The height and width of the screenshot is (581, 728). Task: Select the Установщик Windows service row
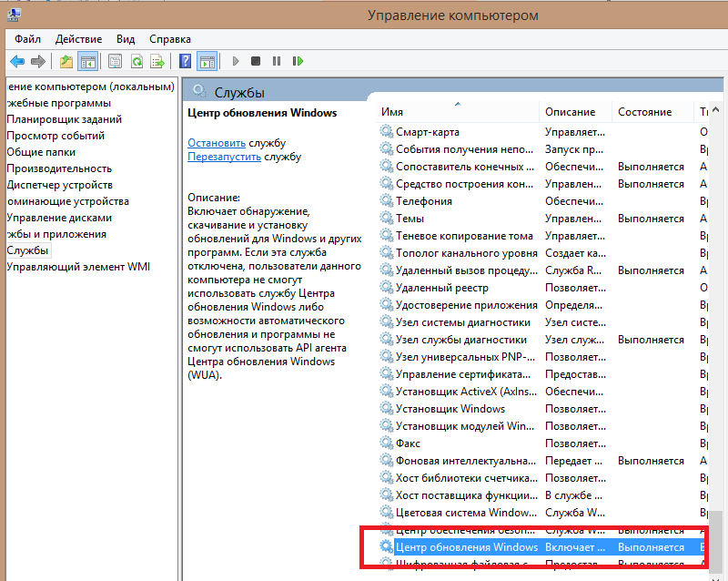click(x=450, y=409)
